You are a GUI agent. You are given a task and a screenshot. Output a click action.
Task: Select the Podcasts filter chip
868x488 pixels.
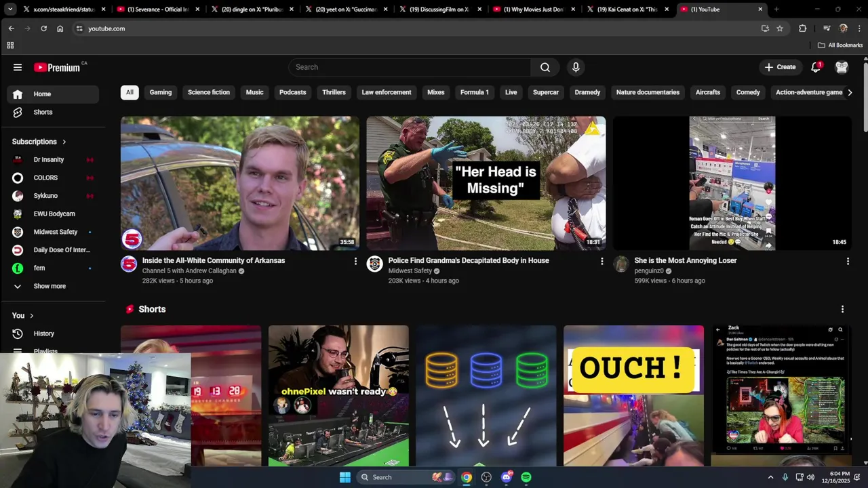pos(293,92)
